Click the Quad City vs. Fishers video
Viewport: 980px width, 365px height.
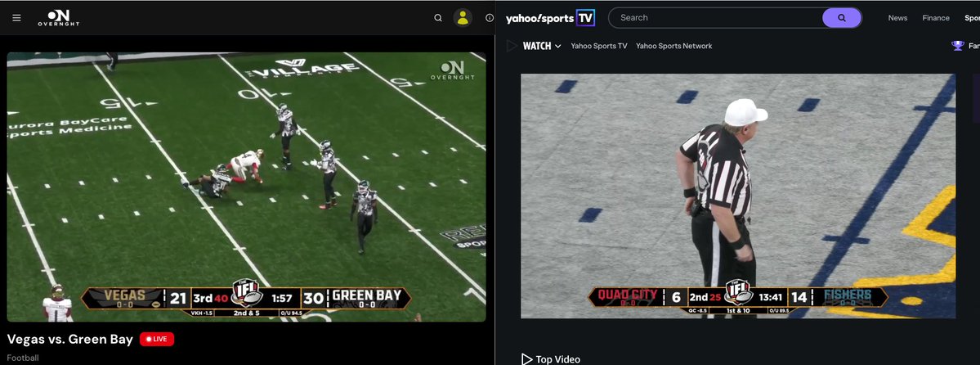[x=738, y=196]
